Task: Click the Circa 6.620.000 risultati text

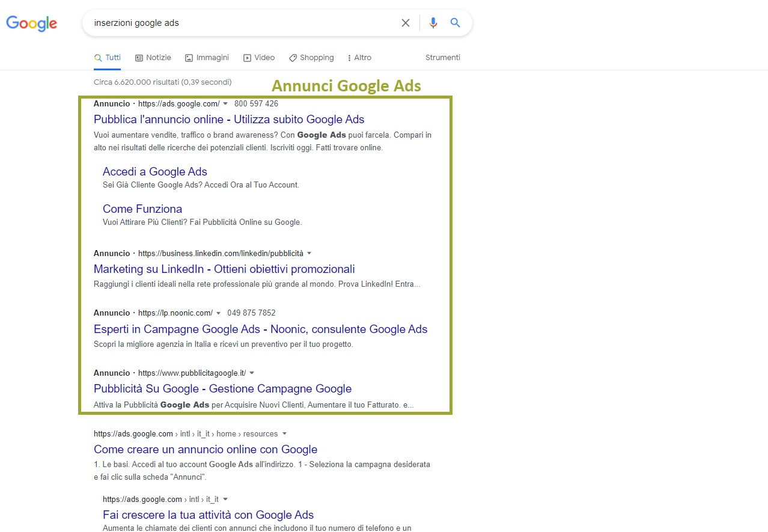Action: (x=163, y=82)
